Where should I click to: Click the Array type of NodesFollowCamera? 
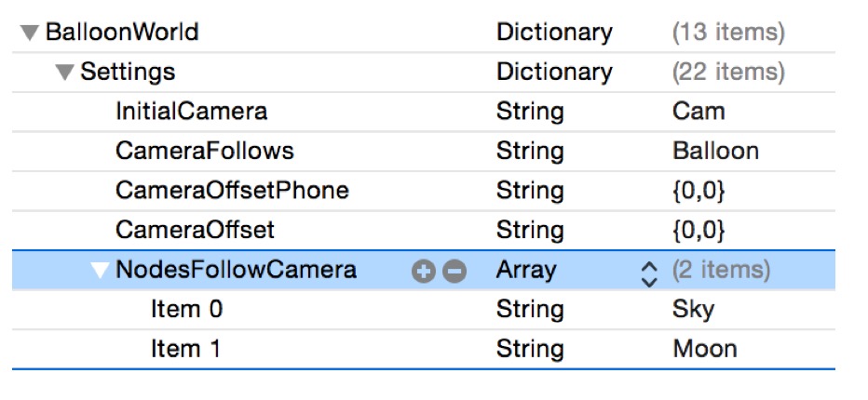point(526,271)
